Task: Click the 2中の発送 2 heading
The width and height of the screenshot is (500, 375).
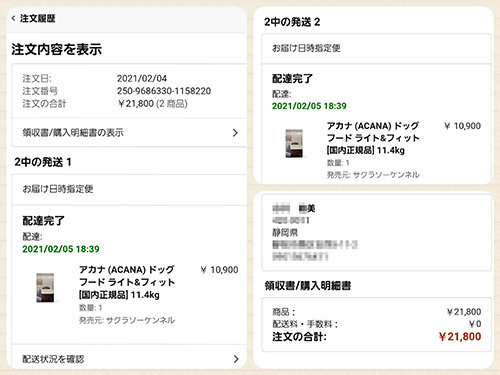Action: [x=292, y=22]
